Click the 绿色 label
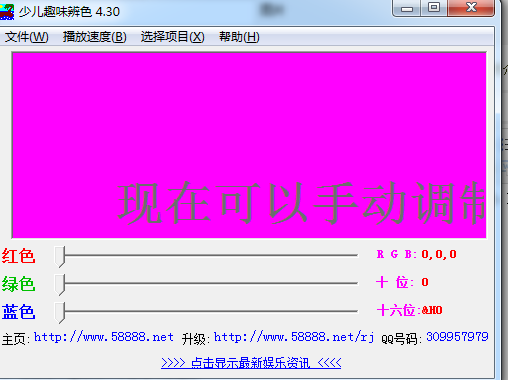508x380 pixels. pyautogui.click(x=19, y=284)
